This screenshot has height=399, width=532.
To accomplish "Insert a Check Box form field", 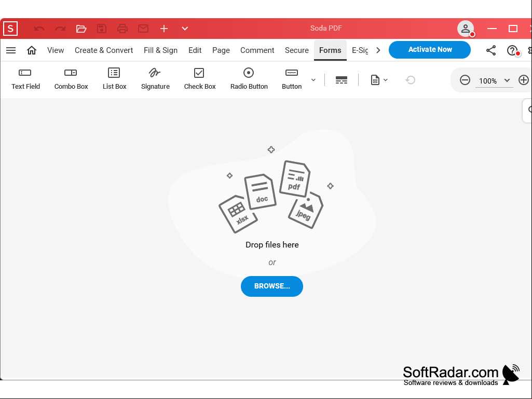I will (199, 79).
